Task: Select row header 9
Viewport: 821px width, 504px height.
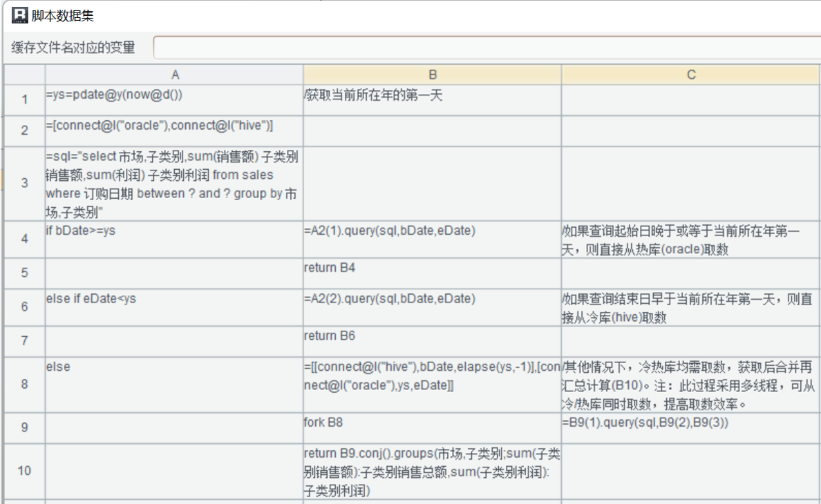Action: (25, 428)
